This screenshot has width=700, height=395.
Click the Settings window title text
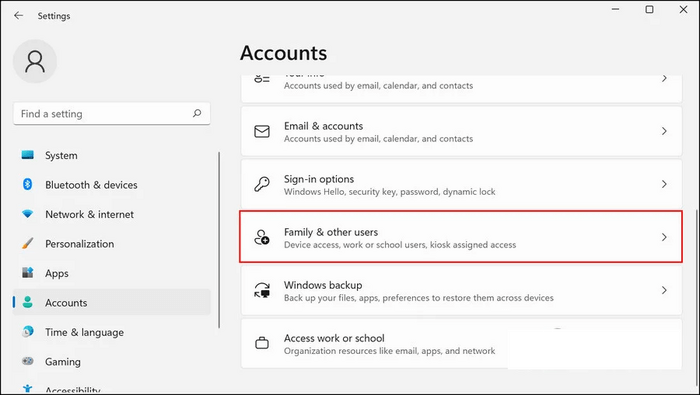54,16
